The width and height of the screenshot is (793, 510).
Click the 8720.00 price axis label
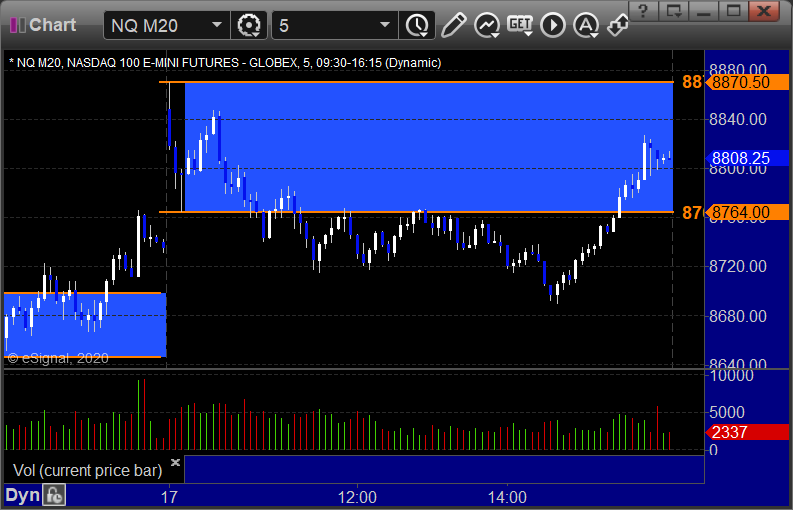coord(738,266)
